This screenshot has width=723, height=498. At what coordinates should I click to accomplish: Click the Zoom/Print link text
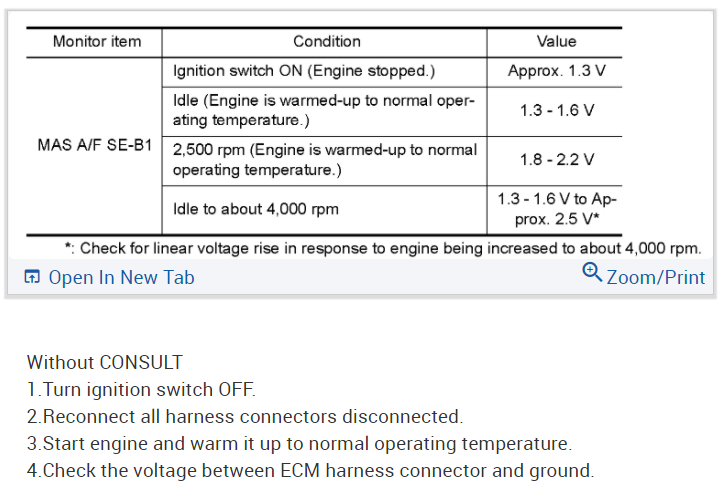pos(655,277)
